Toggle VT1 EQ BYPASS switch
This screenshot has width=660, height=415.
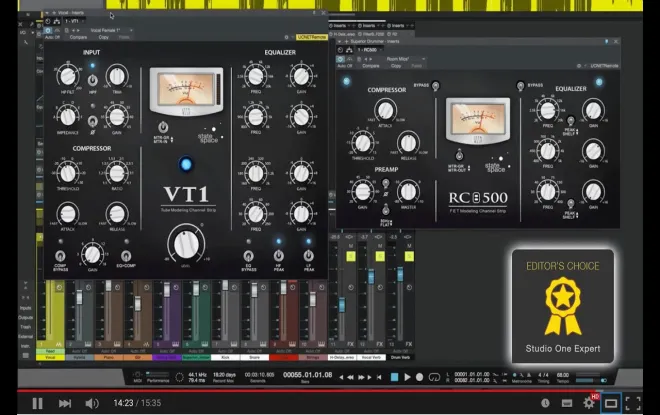(248, 255)
